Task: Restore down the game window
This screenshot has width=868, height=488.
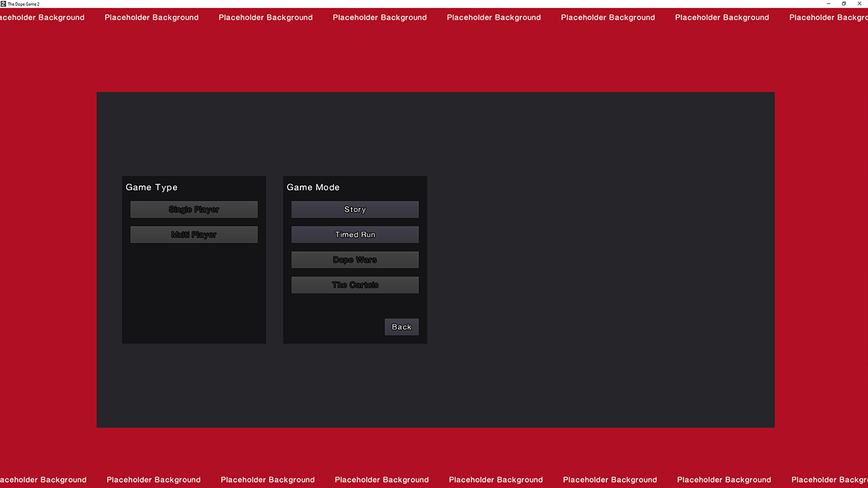Action: 844,3
